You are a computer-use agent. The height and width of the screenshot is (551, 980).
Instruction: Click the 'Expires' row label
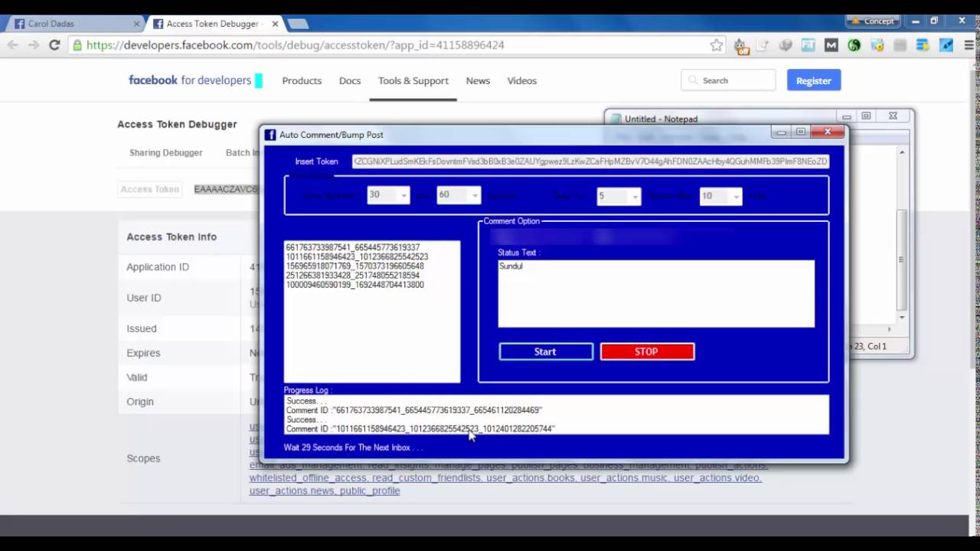point(143,353)
